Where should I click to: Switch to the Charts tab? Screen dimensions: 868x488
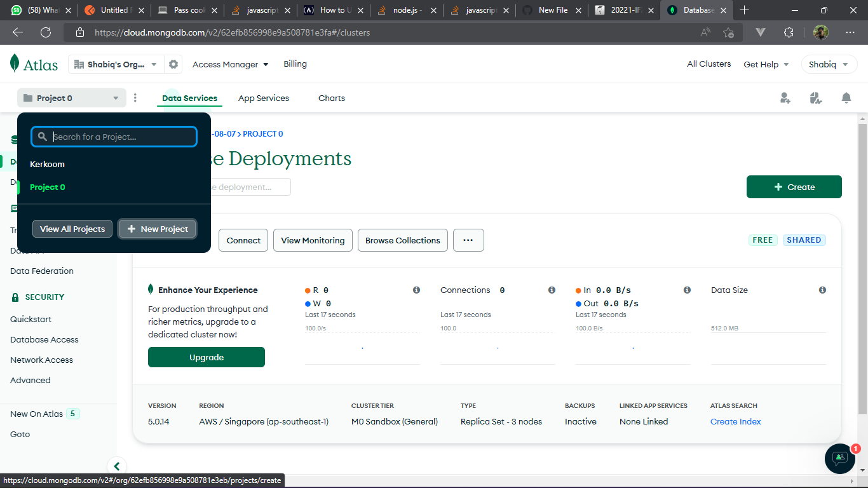331,98
